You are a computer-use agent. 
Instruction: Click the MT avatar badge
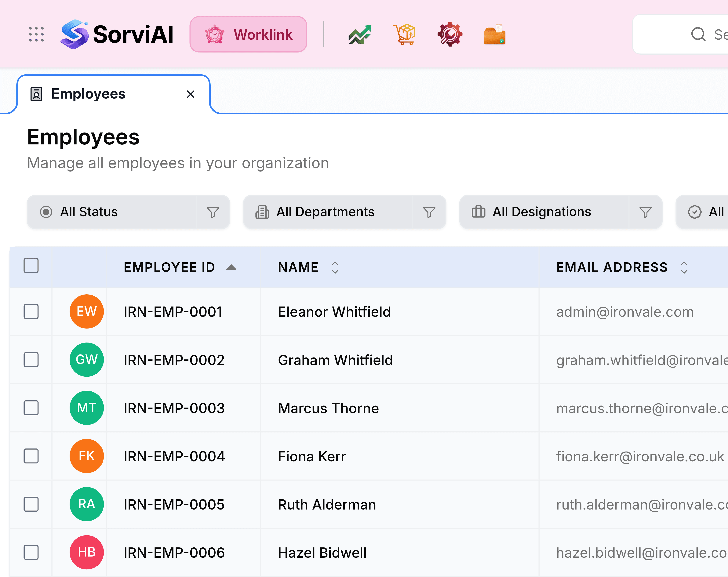[x=87, y=408]
